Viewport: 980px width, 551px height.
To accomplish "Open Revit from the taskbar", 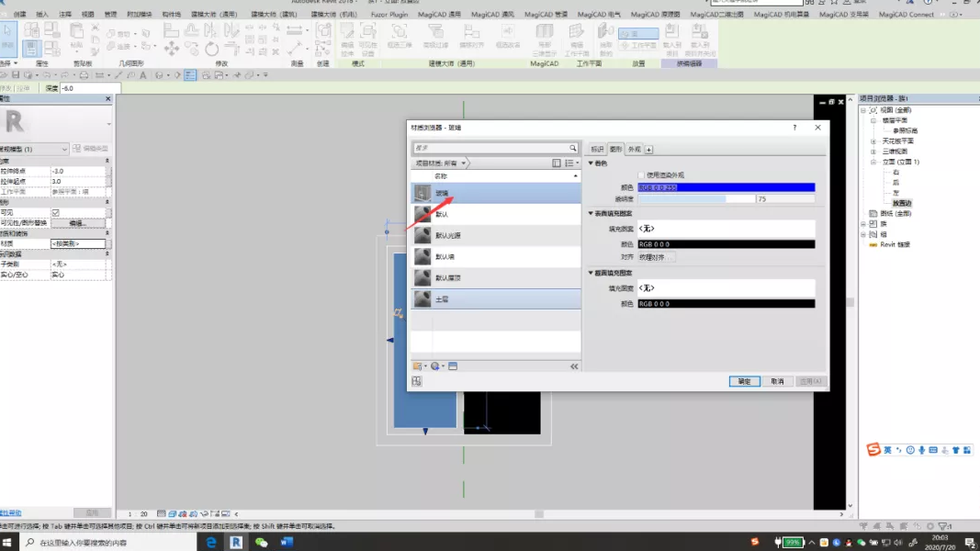I will (x=236, y=542).
